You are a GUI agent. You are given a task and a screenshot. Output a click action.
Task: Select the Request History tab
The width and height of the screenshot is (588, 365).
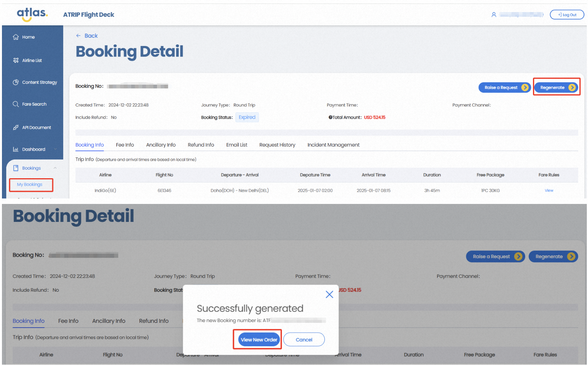tap(277, 145)
